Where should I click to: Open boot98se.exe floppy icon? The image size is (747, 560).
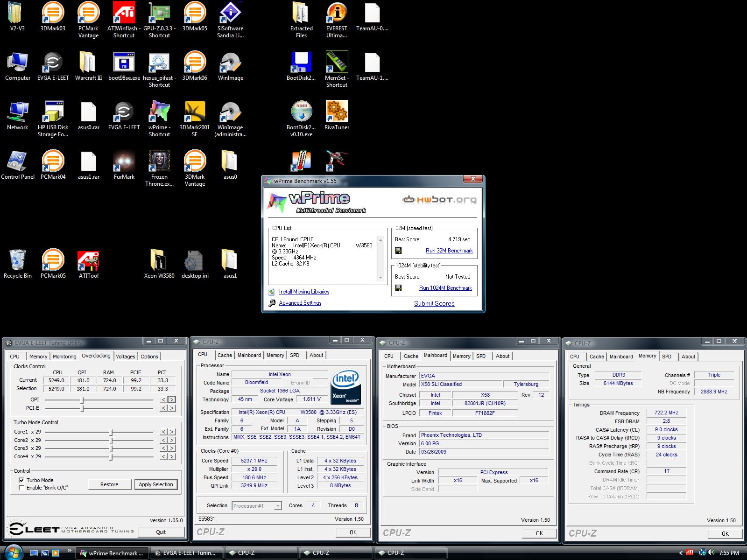point(124,66)
